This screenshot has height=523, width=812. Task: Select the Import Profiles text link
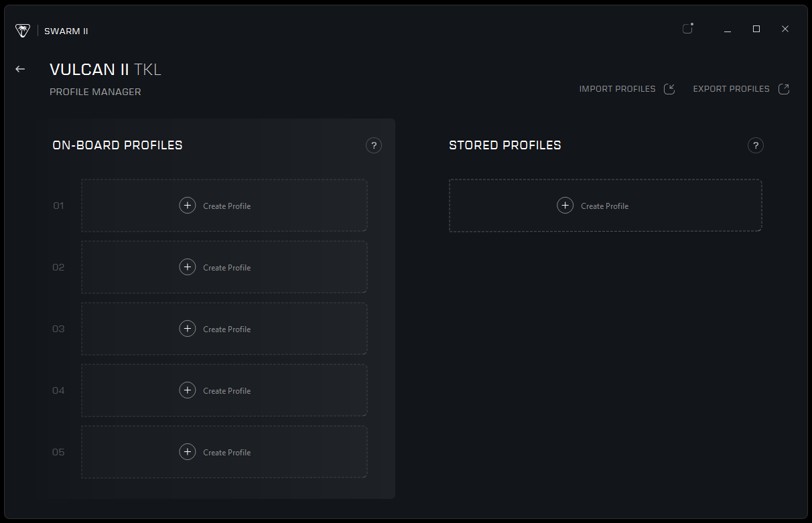point(617,89)
